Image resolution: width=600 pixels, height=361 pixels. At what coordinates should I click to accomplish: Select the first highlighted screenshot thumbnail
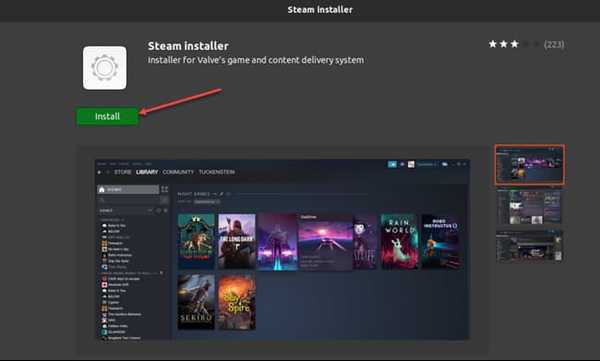point(530,165)
